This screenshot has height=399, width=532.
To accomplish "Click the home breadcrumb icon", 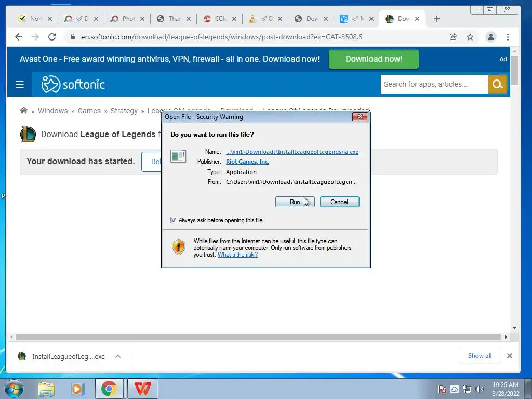I will coord(24,110).
